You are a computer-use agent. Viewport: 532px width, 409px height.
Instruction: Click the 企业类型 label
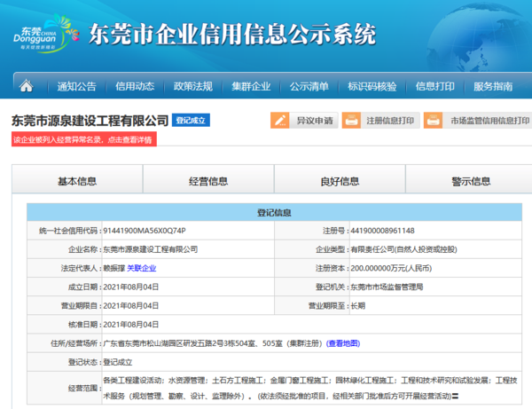tap(332, 249)
